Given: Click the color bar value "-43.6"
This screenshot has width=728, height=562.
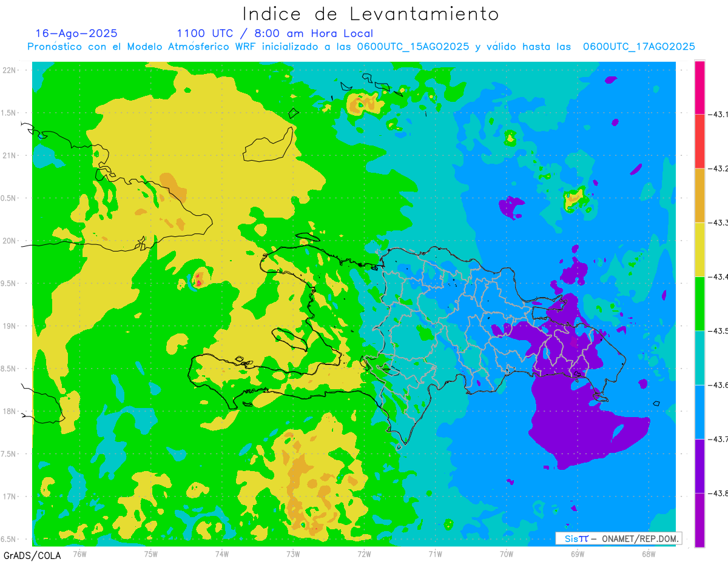Looking at the screenshot, I should [718, 386].
